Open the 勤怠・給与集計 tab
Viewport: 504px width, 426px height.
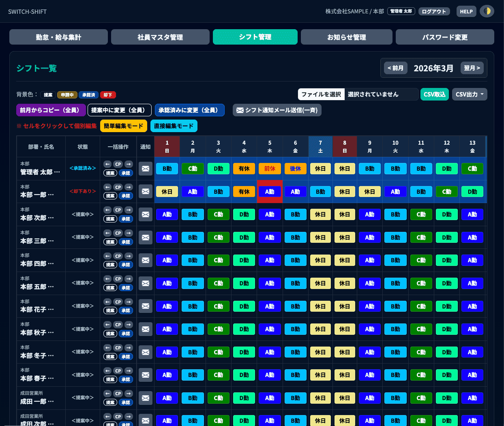58,37
